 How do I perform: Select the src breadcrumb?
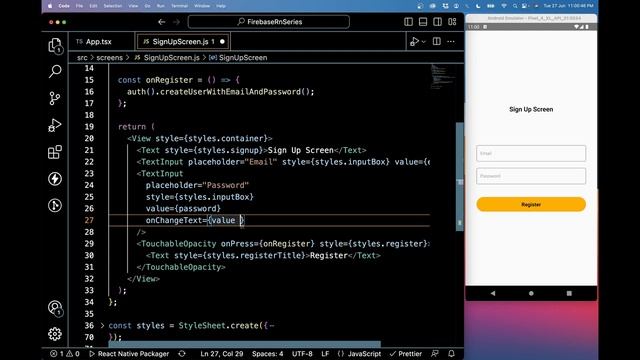pyautogui.click(x=82, y=58)
